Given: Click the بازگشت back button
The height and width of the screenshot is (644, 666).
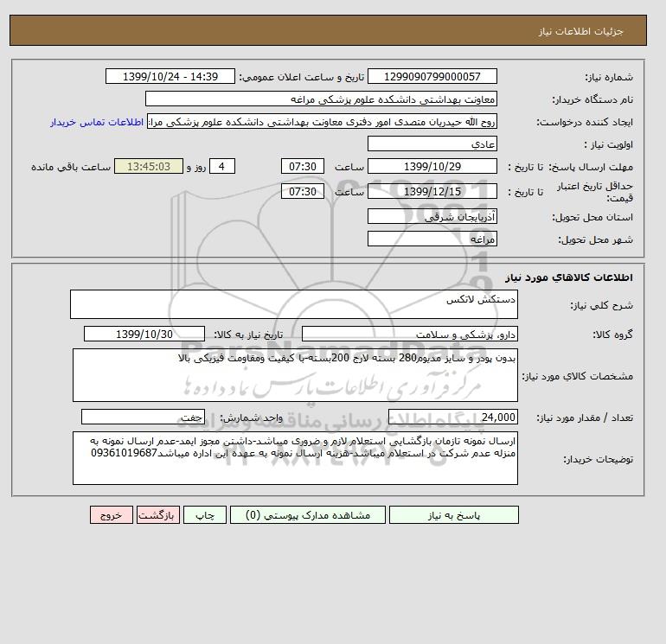Looking at the screenshot, I should [x=158, y=514].
